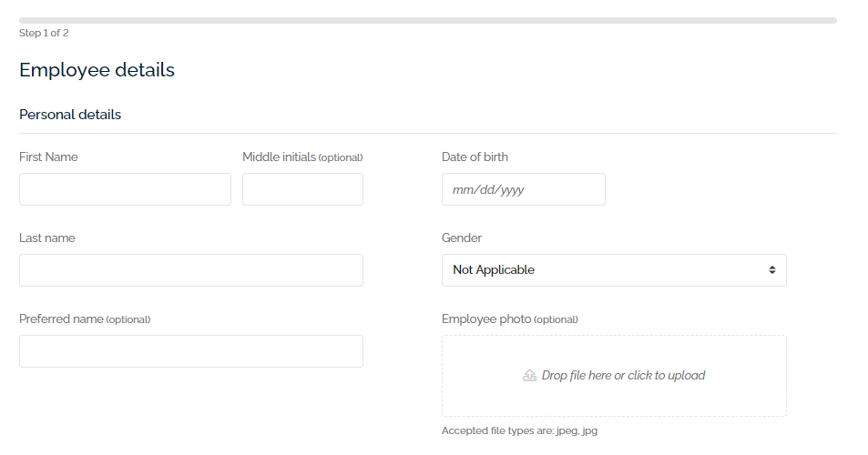The height and width of the screenshot is (455, 868).
Task: Click the 'Last name' field label
Action: [x=47, y=238]
